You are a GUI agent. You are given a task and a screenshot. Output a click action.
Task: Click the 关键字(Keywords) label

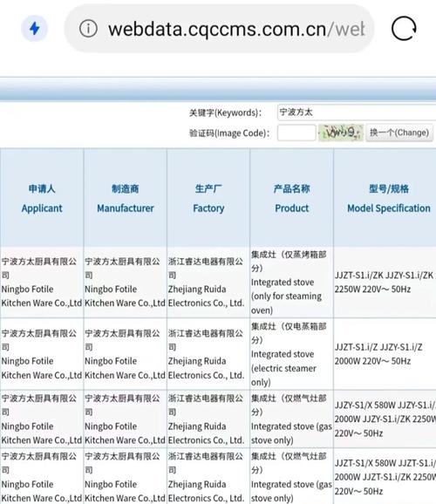[225, 112]
